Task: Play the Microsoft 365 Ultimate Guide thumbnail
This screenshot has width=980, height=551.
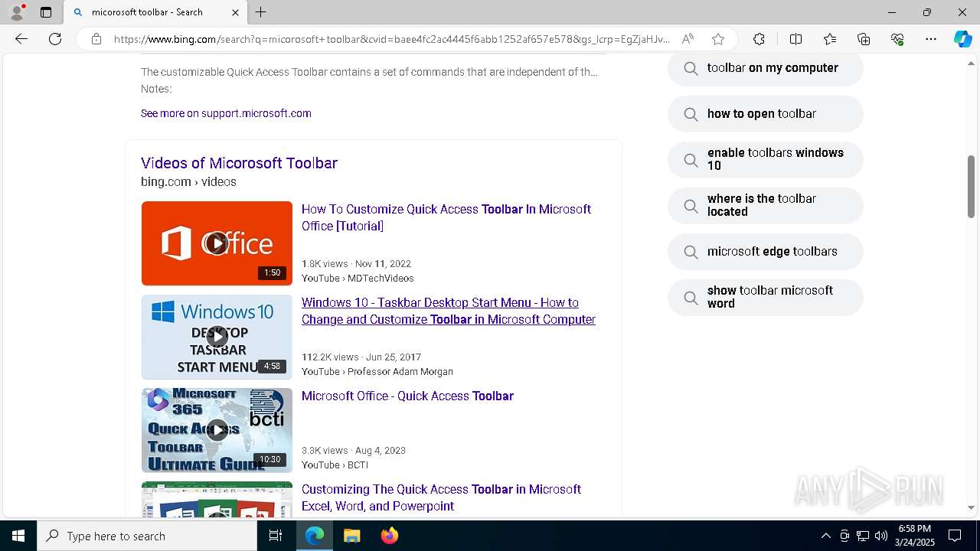Action: (217, 430)
